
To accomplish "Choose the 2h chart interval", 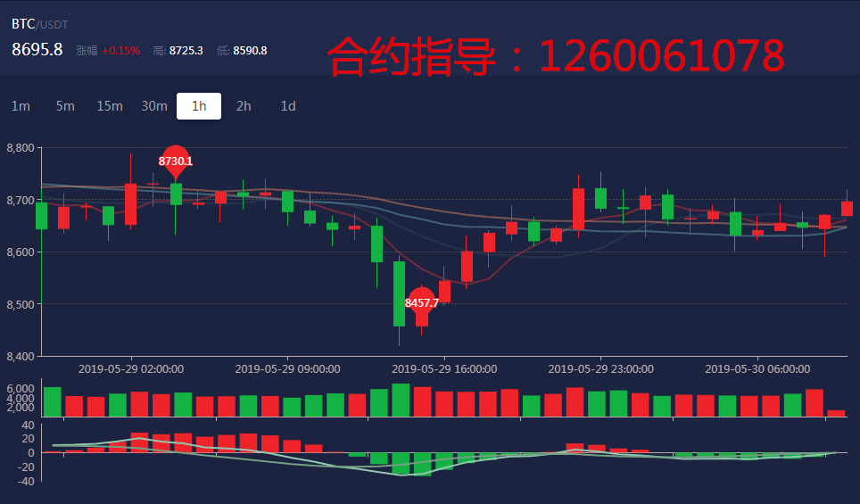I will tap(244, 106).
